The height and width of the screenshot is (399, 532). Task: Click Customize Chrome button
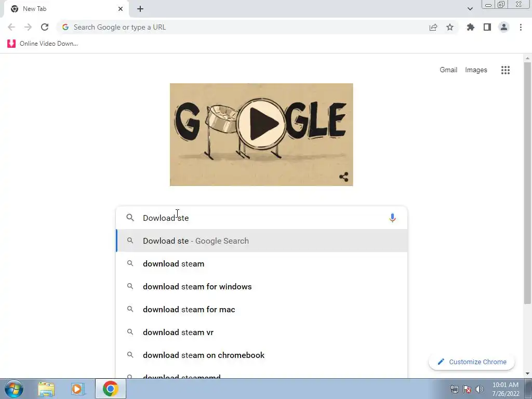472,362
